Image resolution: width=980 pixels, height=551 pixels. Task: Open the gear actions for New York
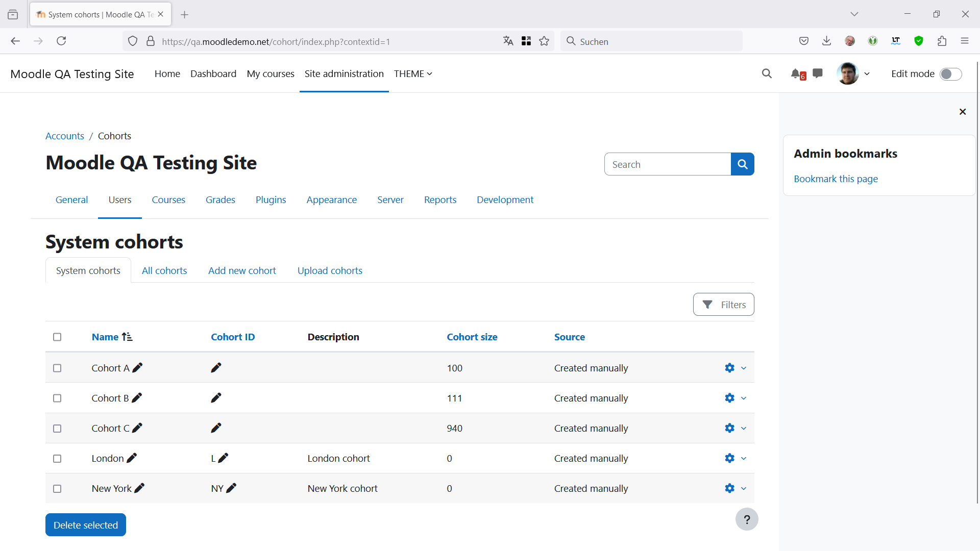(x=730, y=488)
